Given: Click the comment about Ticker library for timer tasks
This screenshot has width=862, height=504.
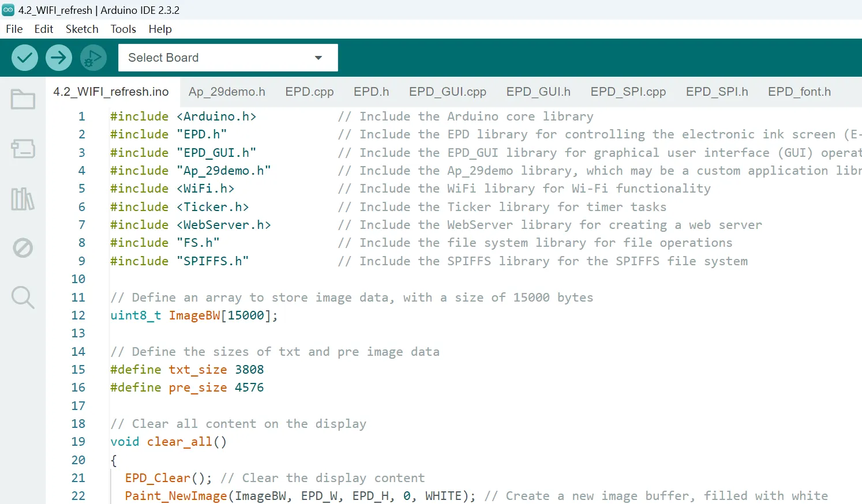Looking at the screenshot, I should tap(502, 207).
